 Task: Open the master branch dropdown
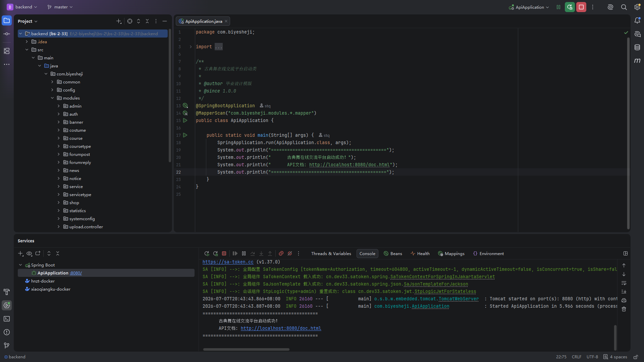pyautogui.click(x=60, y=7)
